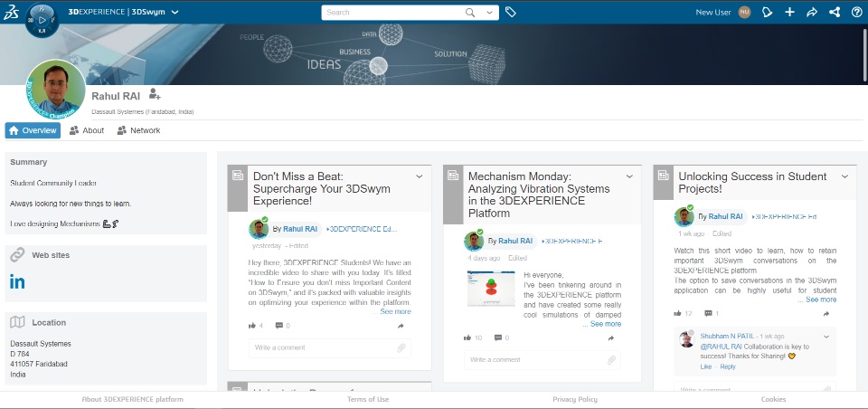Open the NU user avatar menu
This screenshot has height=409, width=868.
click(x=744, y=12)
